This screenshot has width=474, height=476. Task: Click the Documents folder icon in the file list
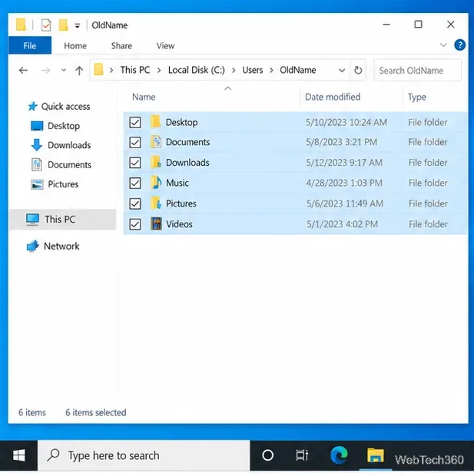(156, 142)
